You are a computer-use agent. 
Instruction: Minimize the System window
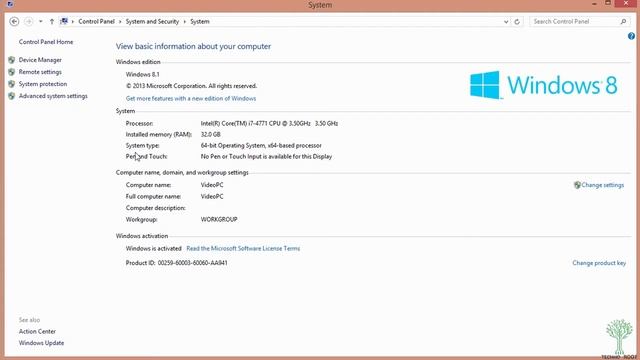594,4
